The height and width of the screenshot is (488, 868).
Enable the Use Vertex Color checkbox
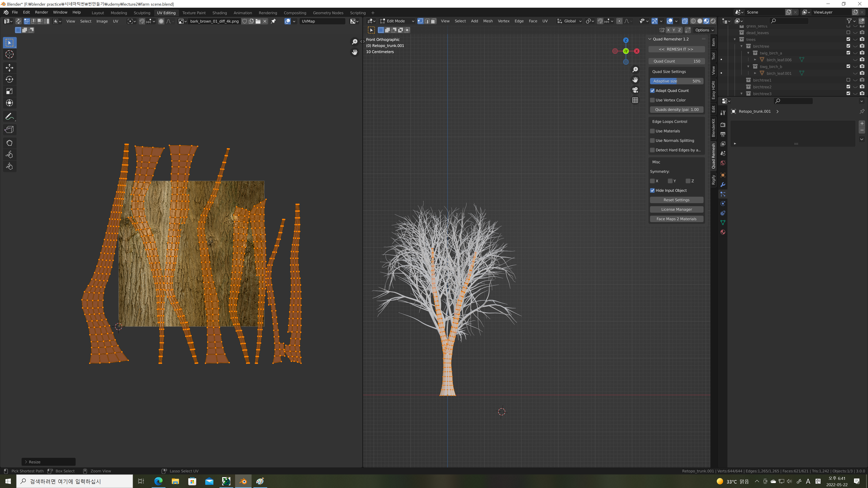point(652,100)
